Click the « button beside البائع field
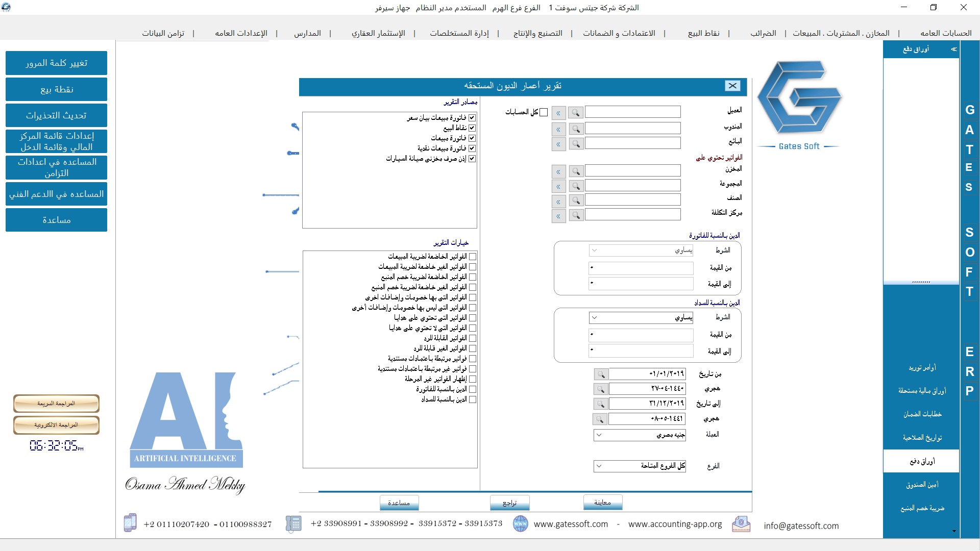The width and height of the screenshot is (980, 551). 558,144
